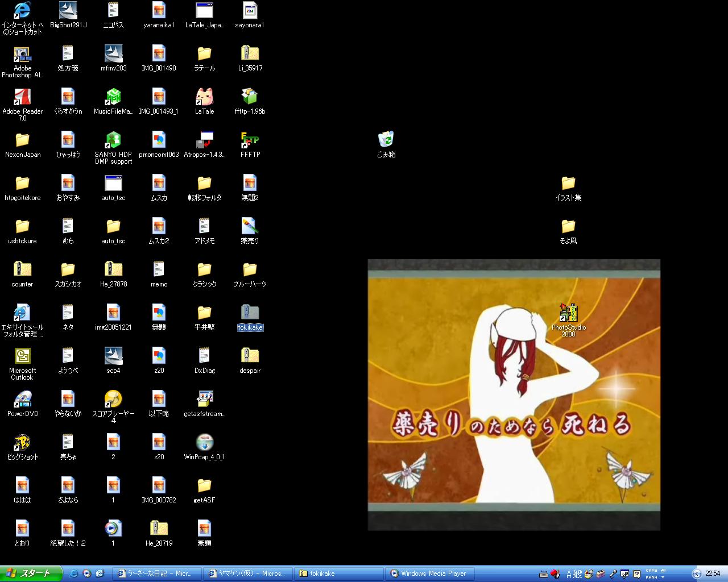Screen dimensions: 728x582
Task: Toggle the CAPS indicator in language bar
Action: 651,571
